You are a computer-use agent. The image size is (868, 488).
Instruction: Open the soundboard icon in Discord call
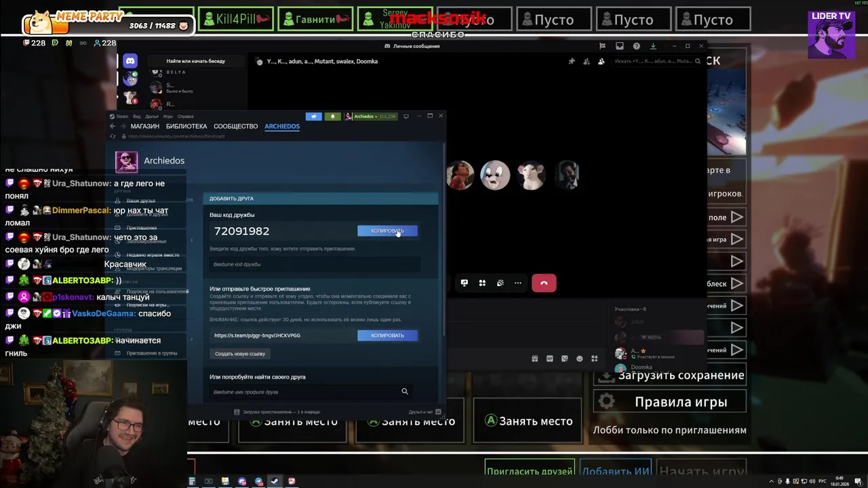coord(500,283)
